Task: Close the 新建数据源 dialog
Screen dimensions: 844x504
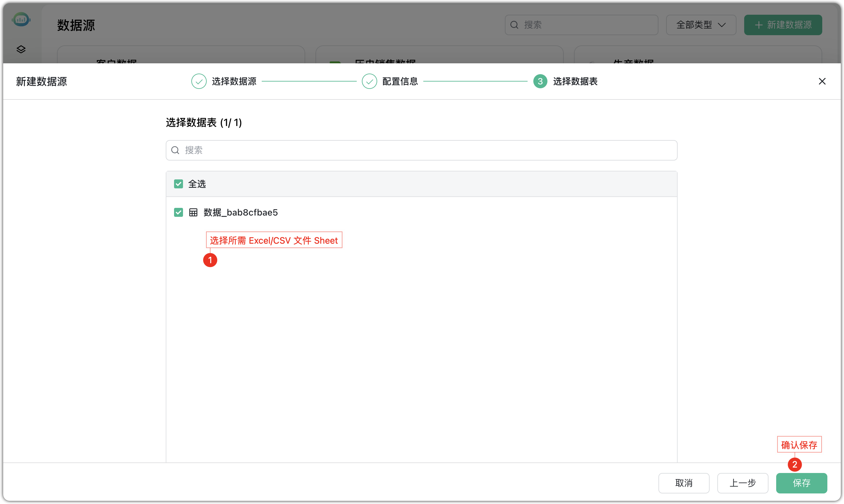Action: [x=822, y=81]
